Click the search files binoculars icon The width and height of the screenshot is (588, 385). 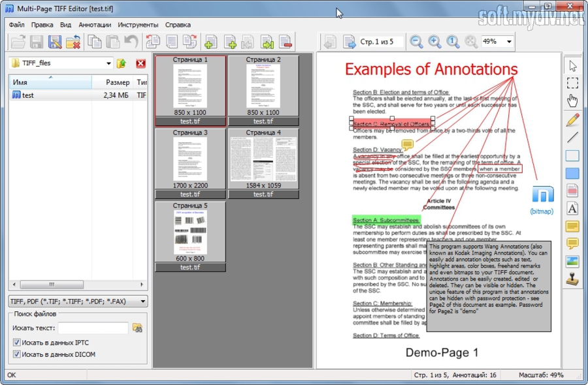coord(137,328)
